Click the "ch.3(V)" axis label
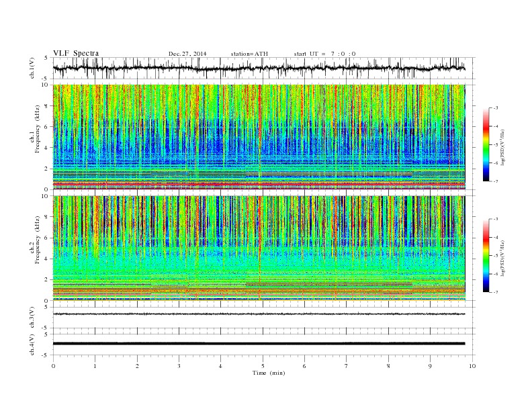This screenshot has height=411, width=532. 32,318
